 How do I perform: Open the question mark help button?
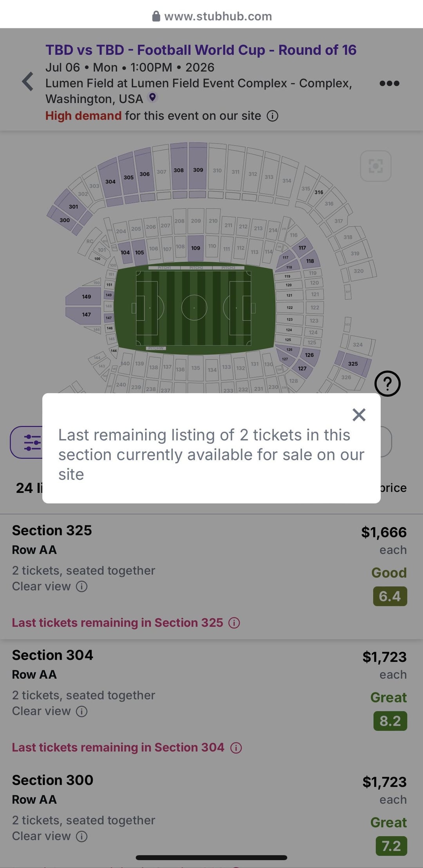[387, 384]
